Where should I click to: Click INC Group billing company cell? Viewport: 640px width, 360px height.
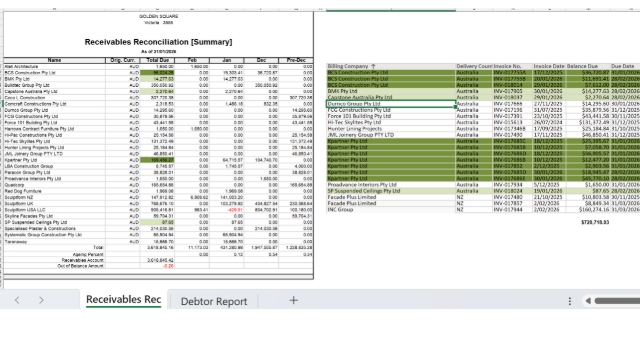click(x=391, y=210)
